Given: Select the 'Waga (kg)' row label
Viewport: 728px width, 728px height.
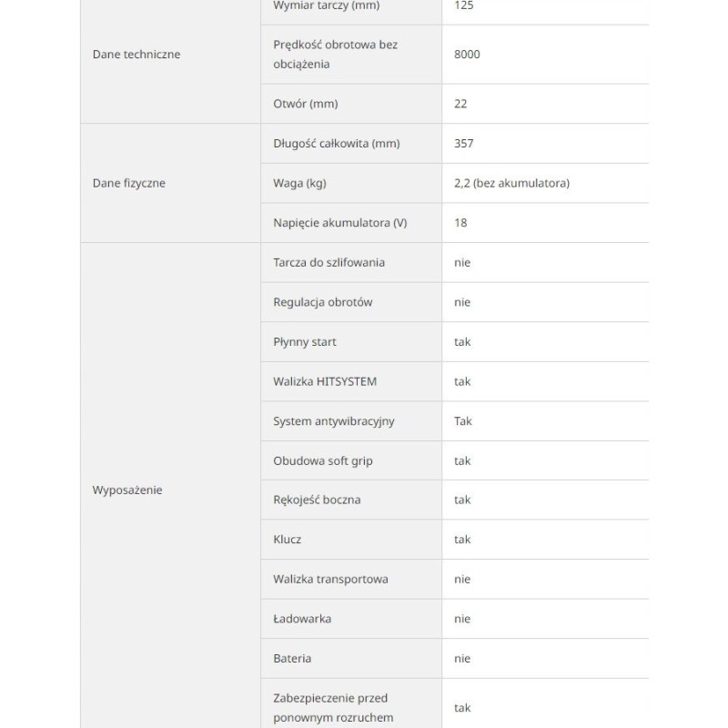Looking at the screenshot, I should click(x=299, y=183).
